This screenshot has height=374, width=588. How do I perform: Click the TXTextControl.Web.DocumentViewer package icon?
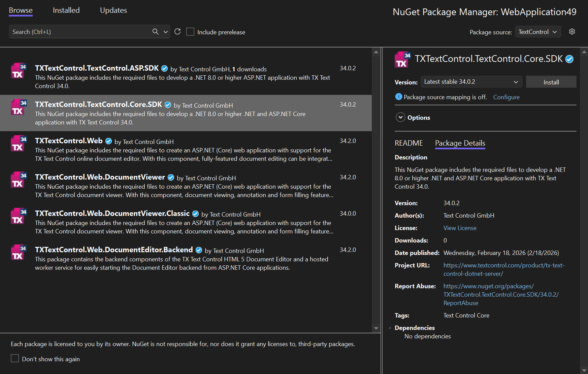point(18,180)
